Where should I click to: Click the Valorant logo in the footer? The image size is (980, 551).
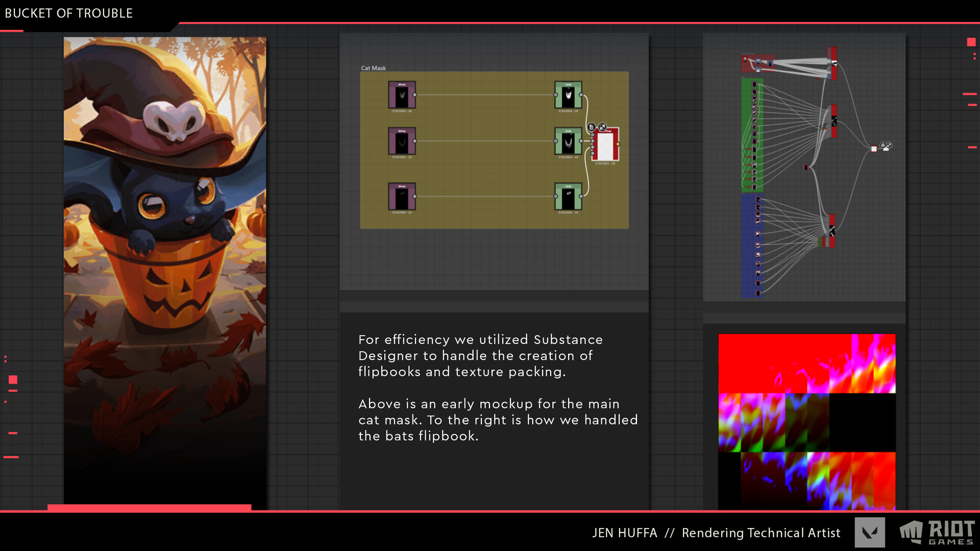[x=871, y=533]
